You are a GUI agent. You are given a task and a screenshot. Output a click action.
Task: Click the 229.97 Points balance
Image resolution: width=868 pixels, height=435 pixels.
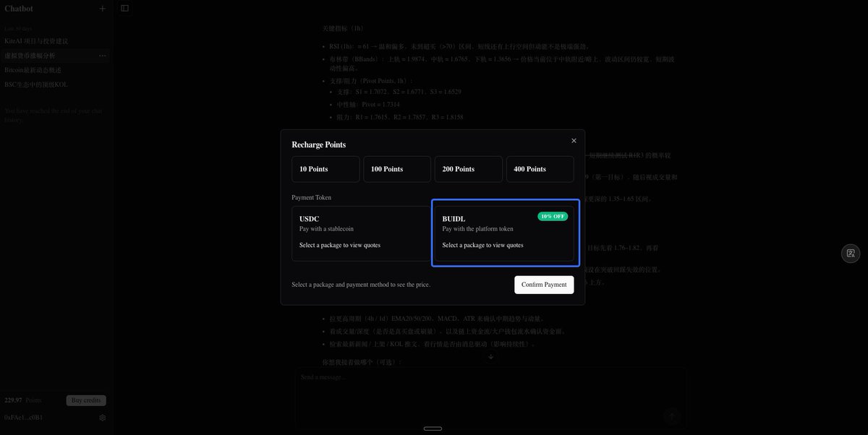click(23, 400)
